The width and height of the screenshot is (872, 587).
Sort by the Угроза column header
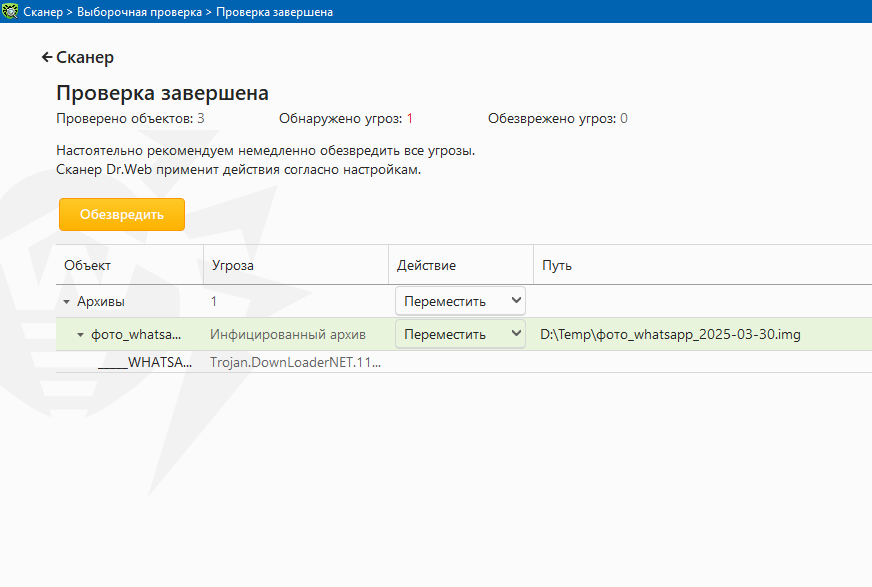[x=296, y=265]
